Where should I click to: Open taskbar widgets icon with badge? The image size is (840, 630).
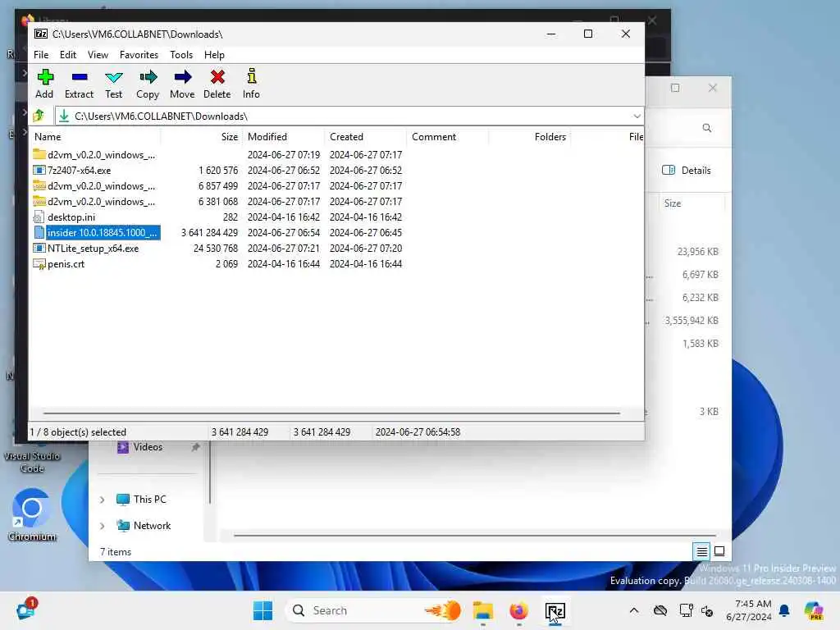click(25, 609)
